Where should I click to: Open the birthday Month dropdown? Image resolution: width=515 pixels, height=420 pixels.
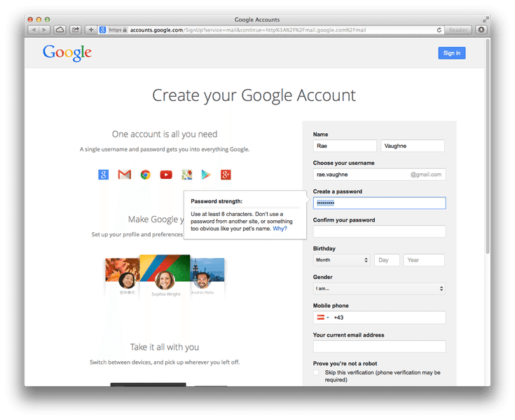point(341,260)
